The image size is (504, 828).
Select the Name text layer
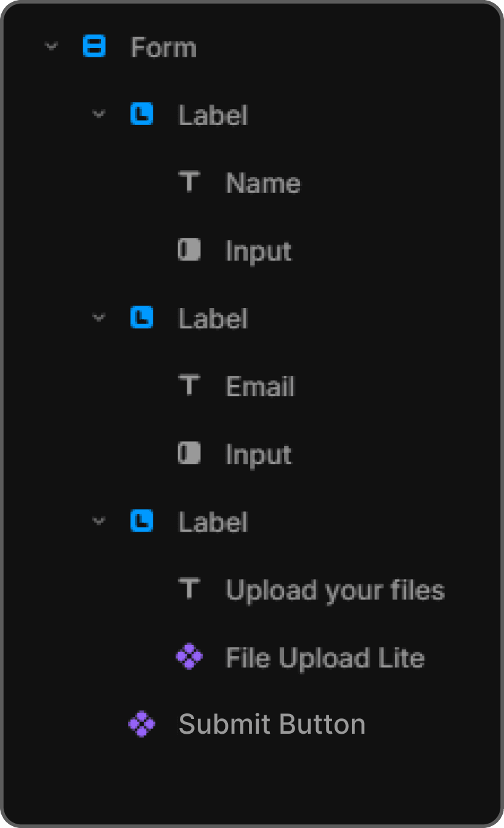263,182
